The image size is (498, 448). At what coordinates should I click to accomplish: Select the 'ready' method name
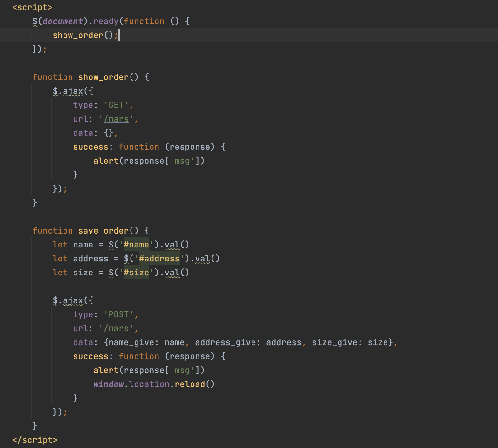point(106,21)
